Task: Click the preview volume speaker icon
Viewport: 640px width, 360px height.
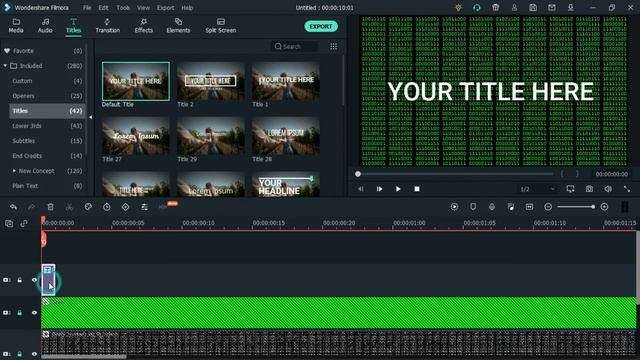Action: pyautogui.click(x=608, y=189)
